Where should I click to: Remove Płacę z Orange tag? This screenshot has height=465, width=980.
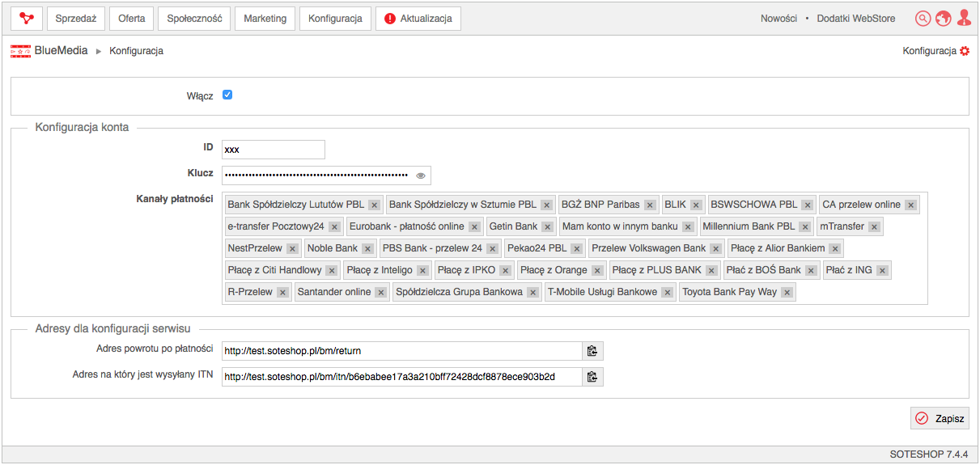pyautogui.click(x=597, y=271)
